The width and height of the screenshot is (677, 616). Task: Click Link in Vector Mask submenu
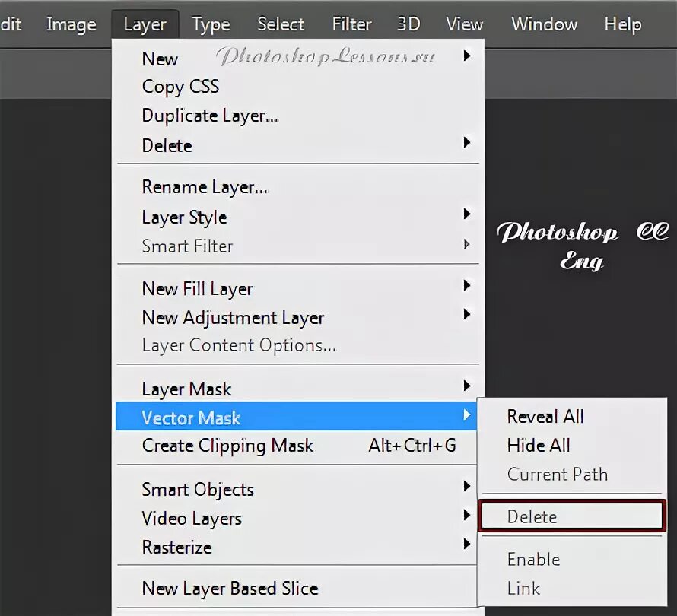(x=572, y=588)
